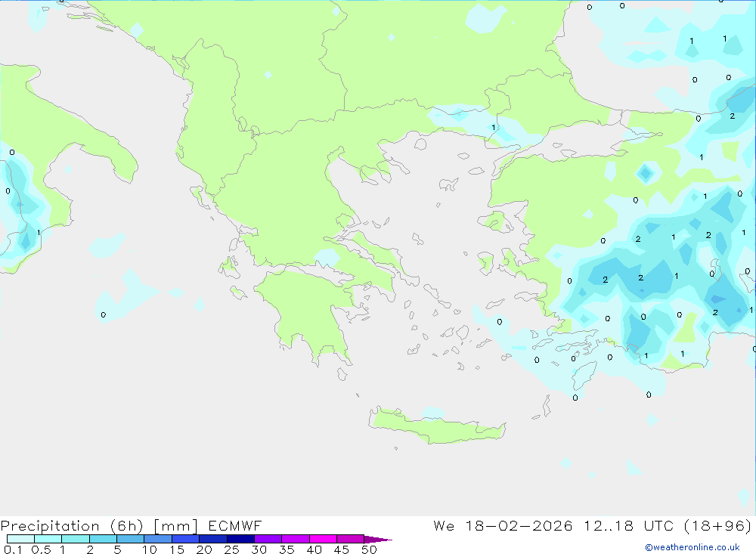Click the legend label '0.5'
Viewport: 756px width, 554px height.
tap(41, 549)
